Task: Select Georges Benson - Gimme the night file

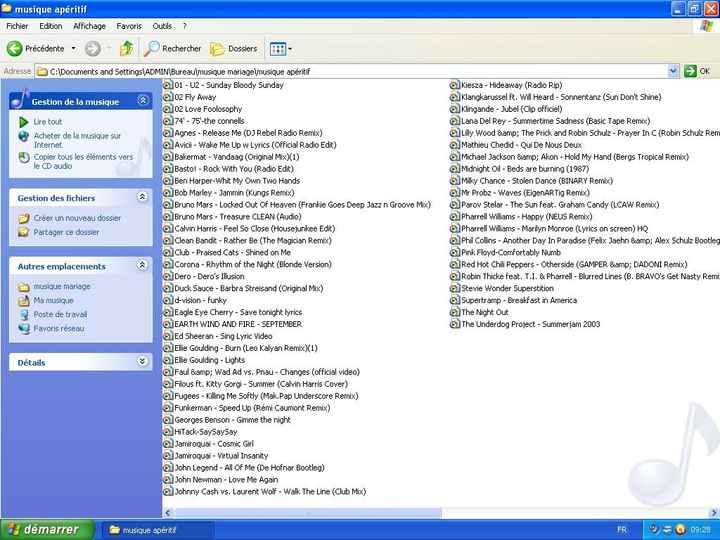Action: (232, 420)
